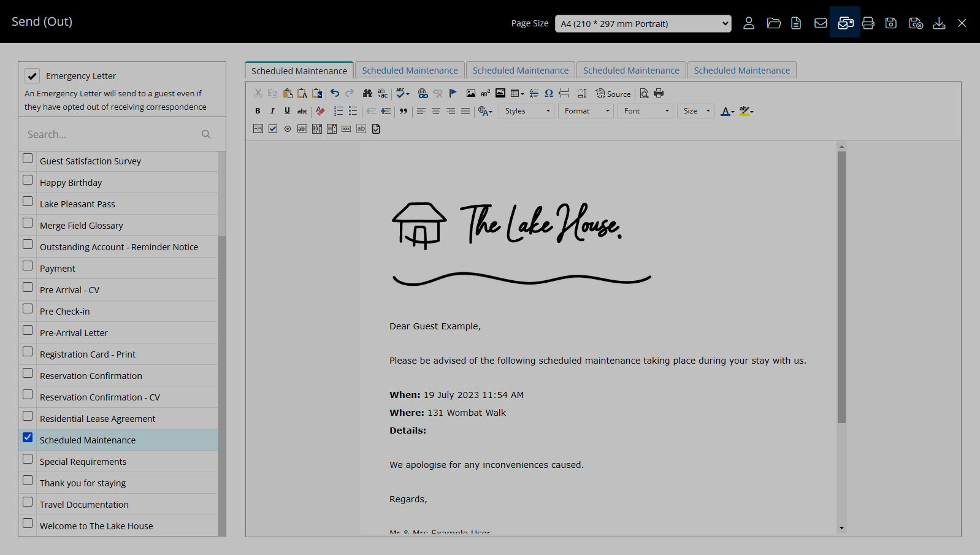Click the block quote icon

[404, 111]
